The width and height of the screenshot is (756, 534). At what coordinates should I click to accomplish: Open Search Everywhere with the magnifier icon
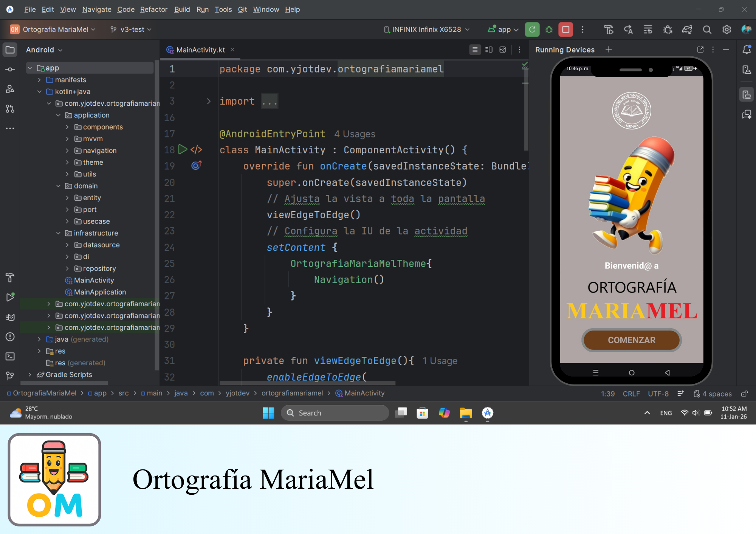click(707, 29)
